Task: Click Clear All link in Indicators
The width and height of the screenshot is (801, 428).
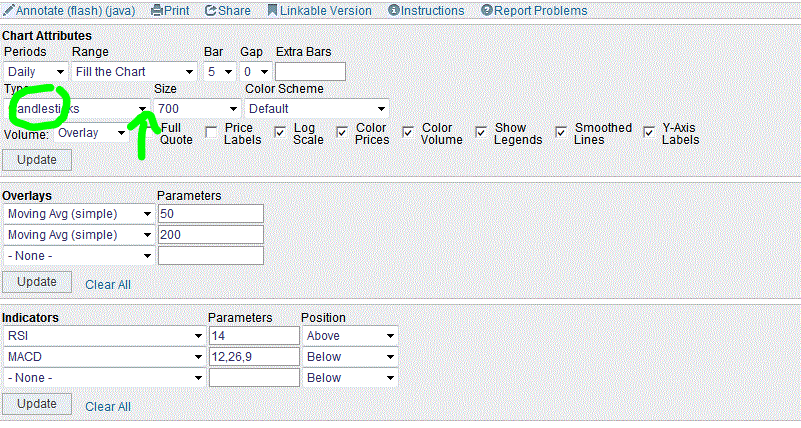Action: [108, 407]
